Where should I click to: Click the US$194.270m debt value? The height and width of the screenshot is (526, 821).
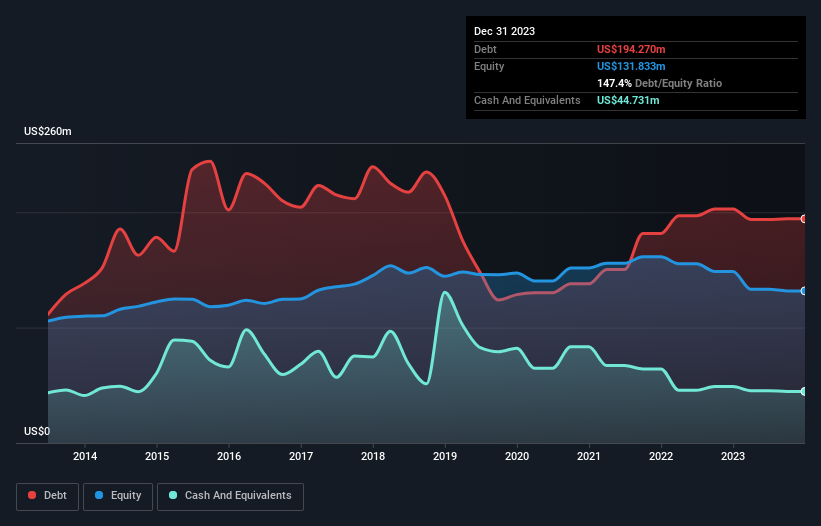coord(631,49)
